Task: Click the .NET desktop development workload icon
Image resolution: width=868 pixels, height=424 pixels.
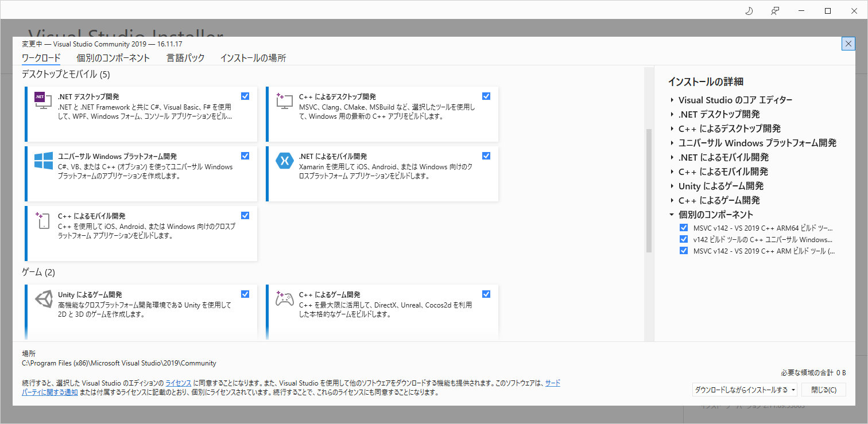Action: pos(43,101)
